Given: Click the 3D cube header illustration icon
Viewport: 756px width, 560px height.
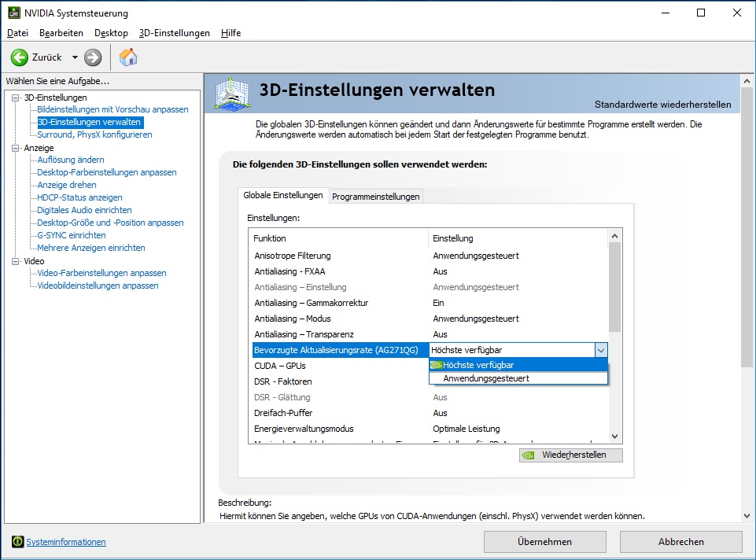Looking at the screenshot, I should (232, 94).
